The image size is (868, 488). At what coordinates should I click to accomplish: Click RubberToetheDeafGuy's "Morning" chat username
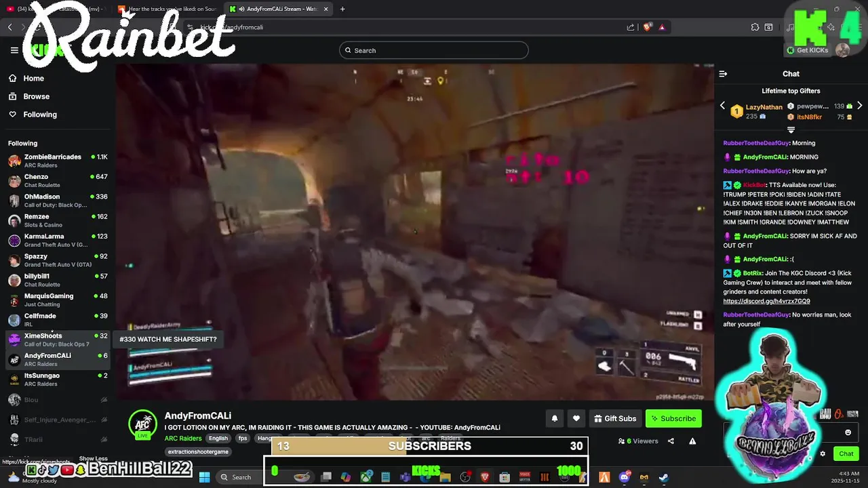[756, 143]
